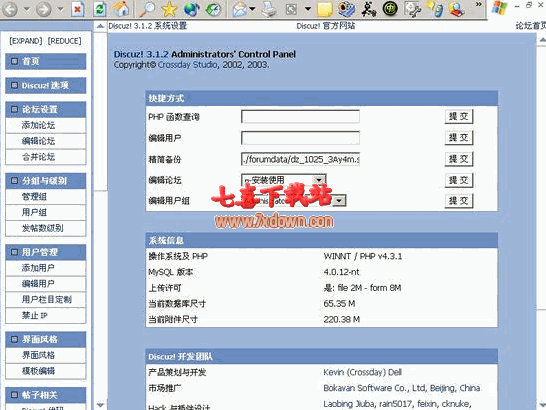Click 提交 in the 编辑用户组 row
The height and width of the screenshot is (410, 546).
pyautogui.click(x=459, y=201)
